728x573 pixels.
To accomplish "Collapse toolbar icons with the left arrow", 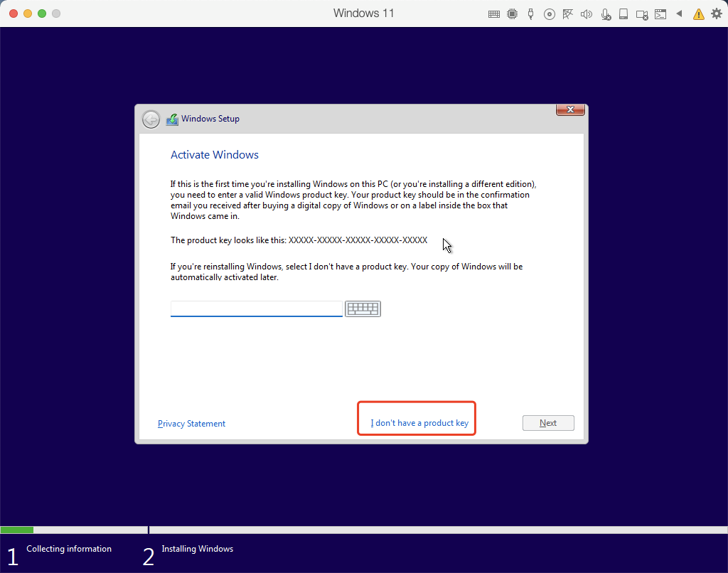I will (679, 14).
